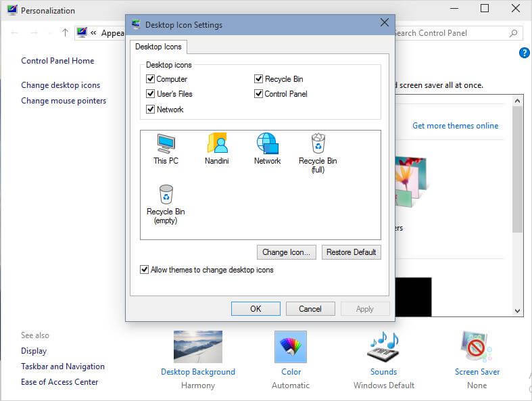Click the Personalization window title icon
Viewport: 532px width, 401px height.
(12, 10)
